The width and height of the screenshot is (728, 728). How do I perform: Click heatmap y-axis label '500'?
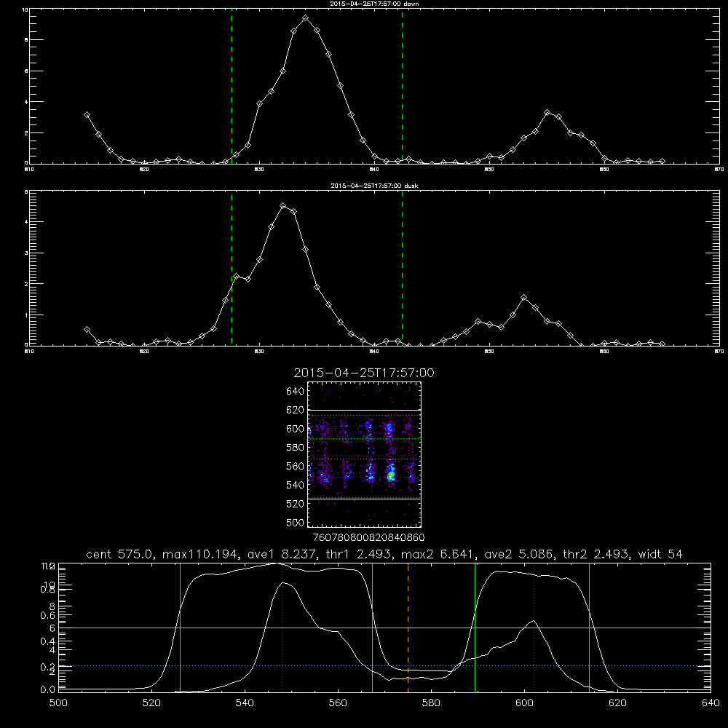[x=296, y=522]
